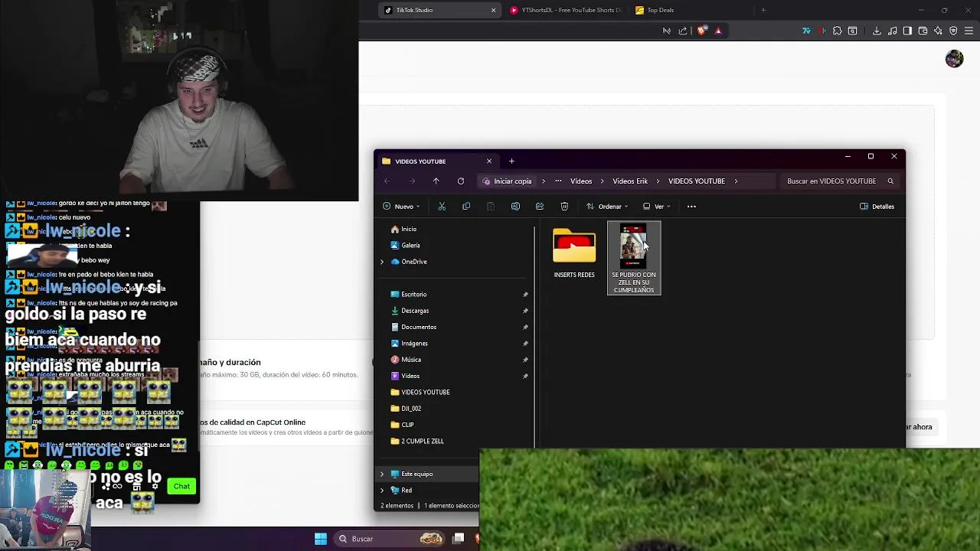Image resolution: width=980 pixels, height=551 pixels.
Task: Open the Brave playlist music icon
Action: click(892, 31)
